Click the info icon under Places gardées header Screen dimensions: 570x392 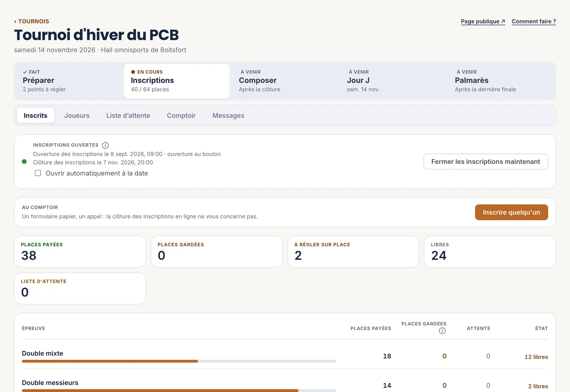(x=442, y=331)
